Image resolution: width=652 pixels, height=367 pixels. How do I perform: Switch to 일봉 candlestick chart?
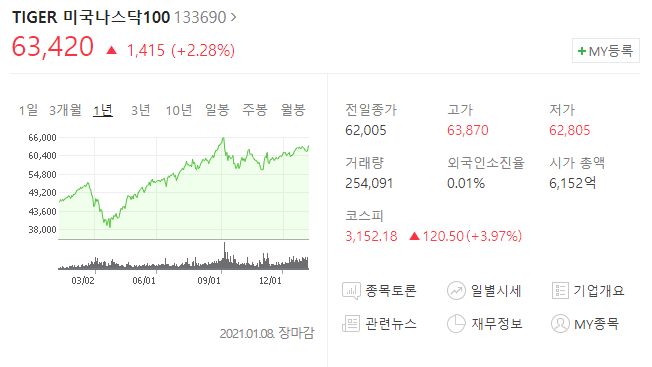(217, 110)
